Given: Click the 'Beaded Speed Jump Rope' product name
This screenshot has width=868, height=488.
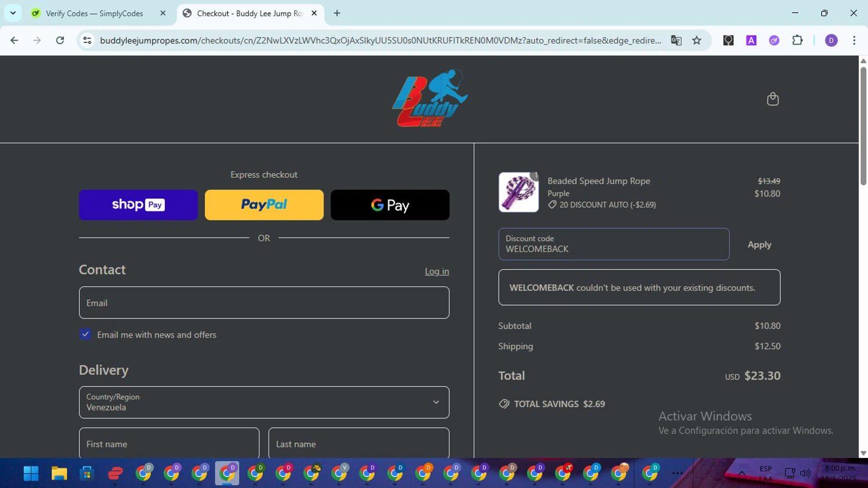Looking at the screenshot, I should 599,181.
